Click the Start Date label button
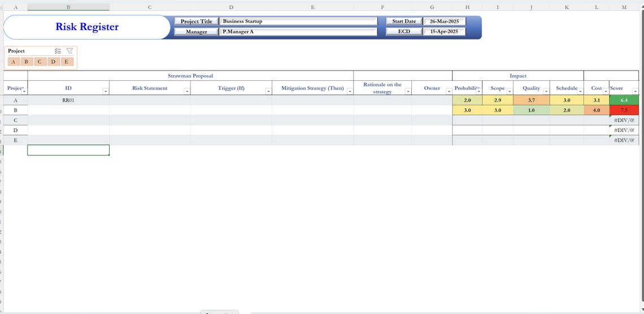 (x=404, y=21)
